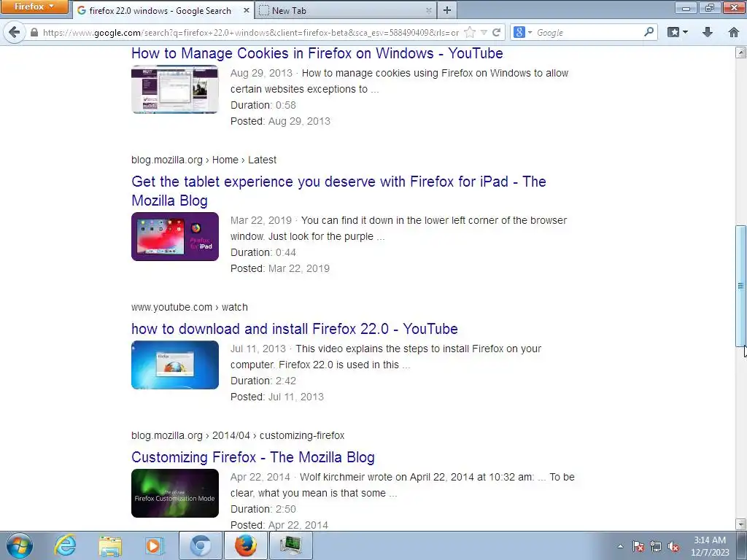The width and height of the screenshot is (747, 560).
Task: Open the system monitor taskbar icon
Action: (x=291, y=545)
